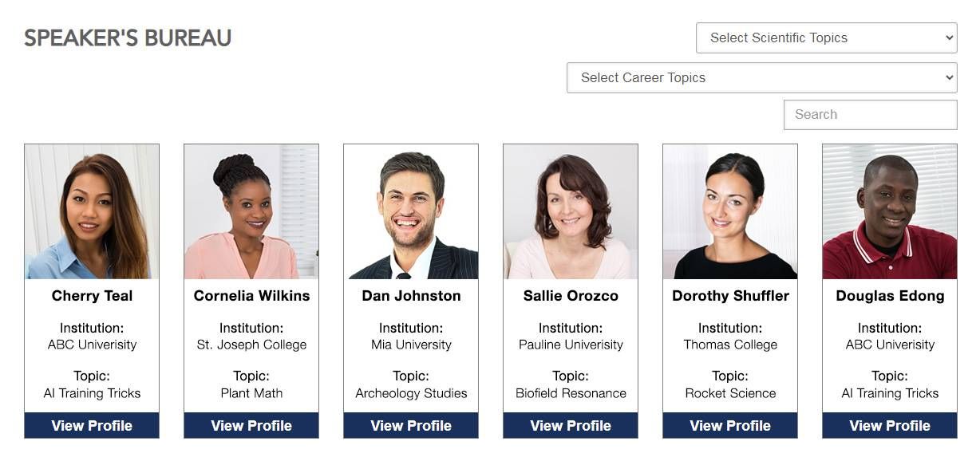This screenshot has width=980, height=461.
Task: Expand the Select Career Topics dropdown
Action: coord(761,77)
